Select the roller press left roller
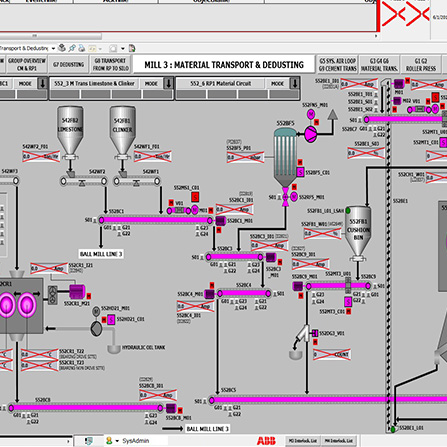 pos(7,305)
